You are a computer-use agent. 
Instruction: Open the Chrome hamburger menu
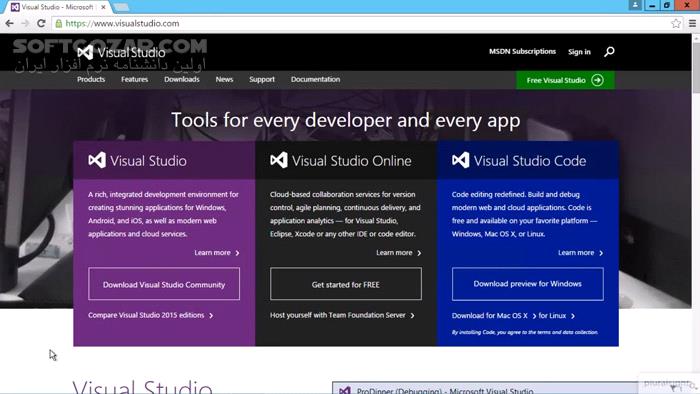[x=692, y=23]
